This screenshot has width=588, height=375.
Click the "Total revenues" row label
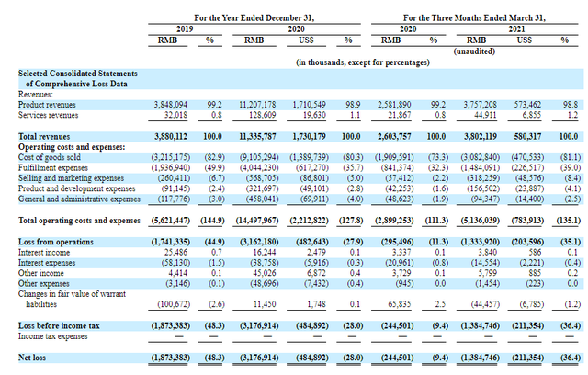pos(44,137)
